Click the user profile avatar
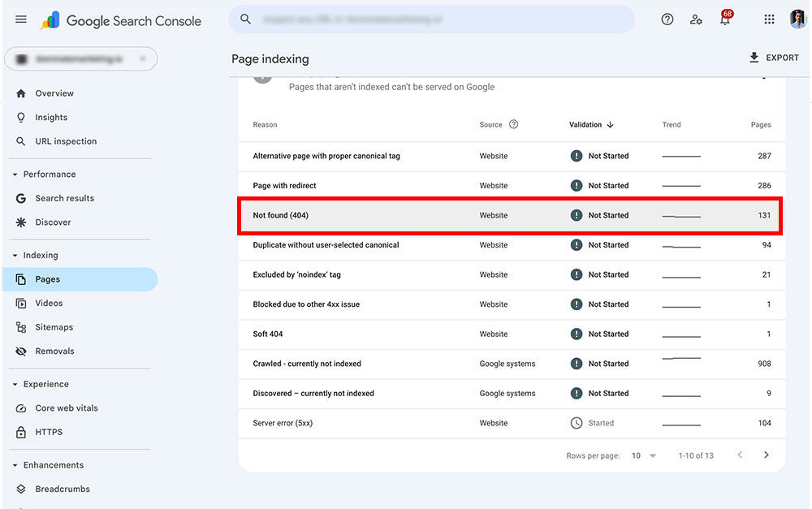812x509 pixels. click(797, 19)
